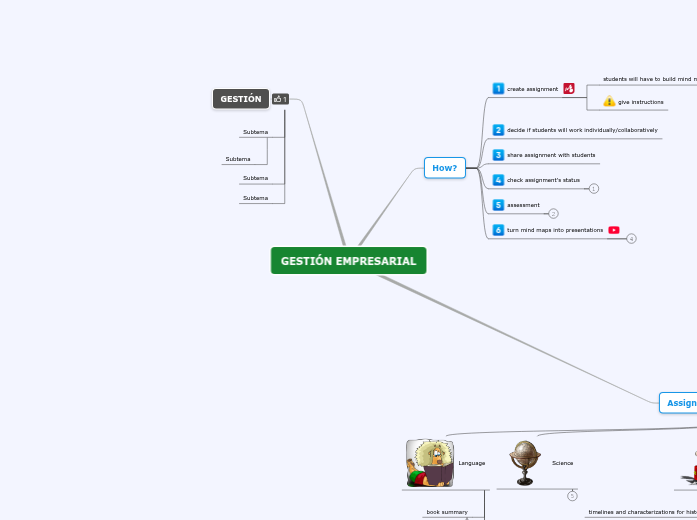Open the red icon beside create assignment
697x520 pixels.
(x=569, y=88)
